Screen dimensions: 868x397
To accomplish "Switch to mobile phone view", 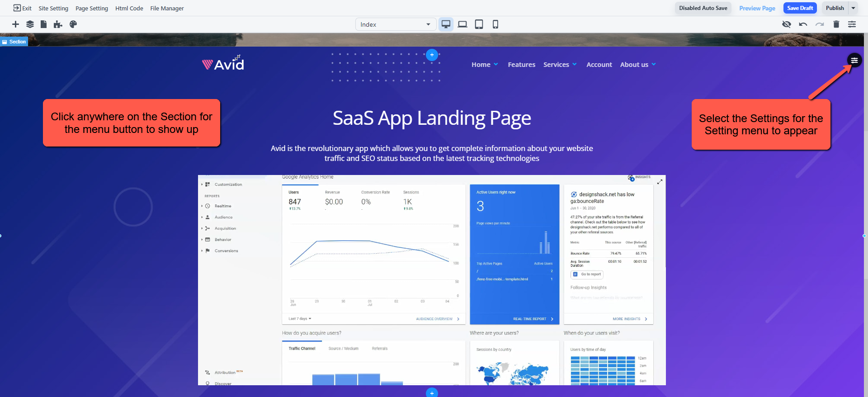I will point(495,24).
